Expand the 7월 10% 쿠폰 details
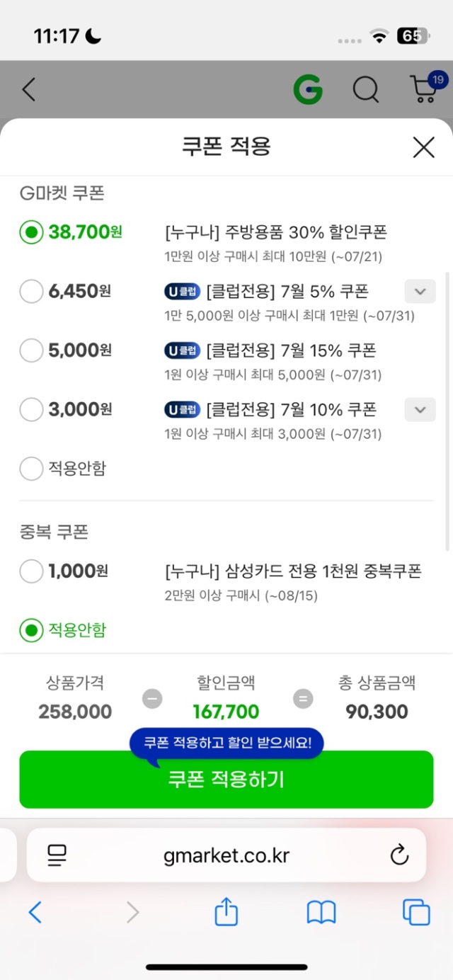Viewport: 453px width, 980px height. (x=420, y=409)
